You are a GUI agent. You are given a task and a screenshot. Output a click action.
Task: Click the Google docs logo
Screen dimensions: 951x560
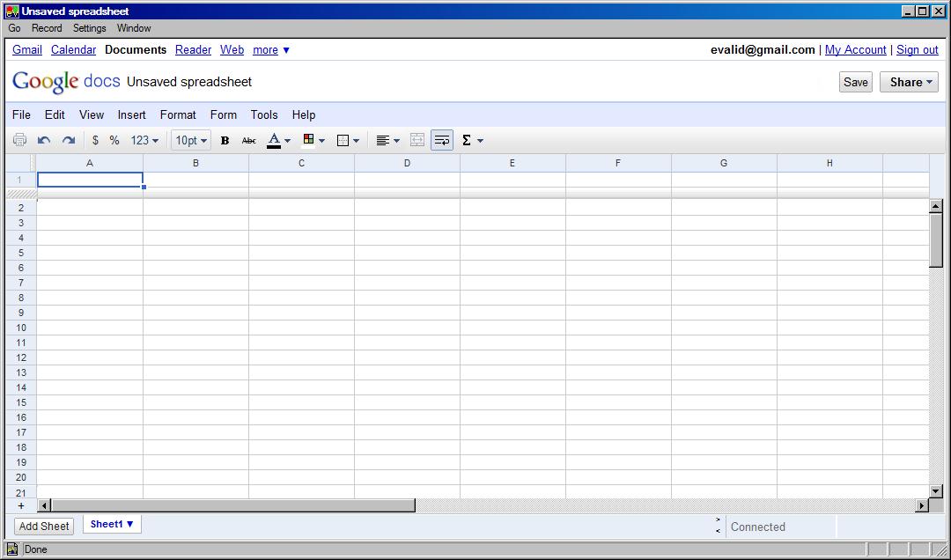pyautogui.click(x=66, y=81)
